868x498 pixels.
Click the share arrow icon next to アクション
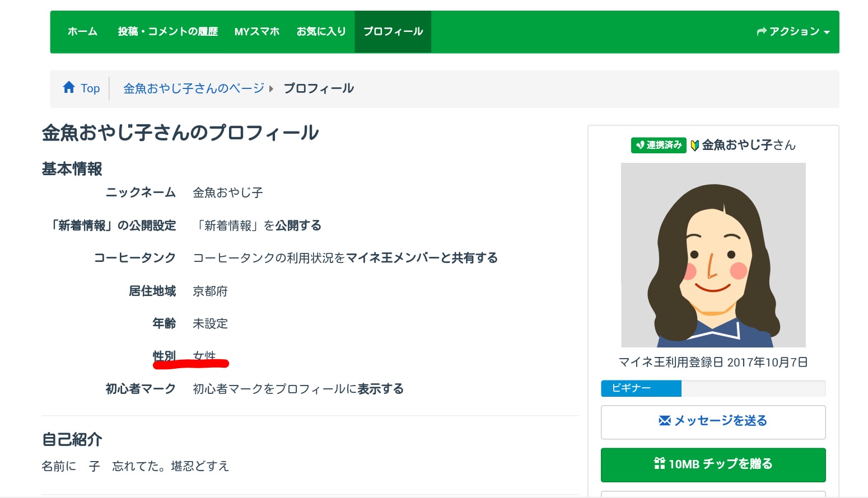761,32
